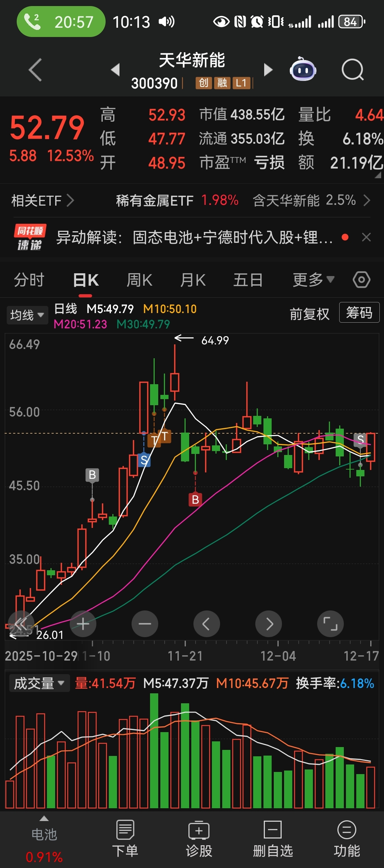Tap the 融 margin tag badge
This screenshot has height=868, width=384.
coord(222,83)
